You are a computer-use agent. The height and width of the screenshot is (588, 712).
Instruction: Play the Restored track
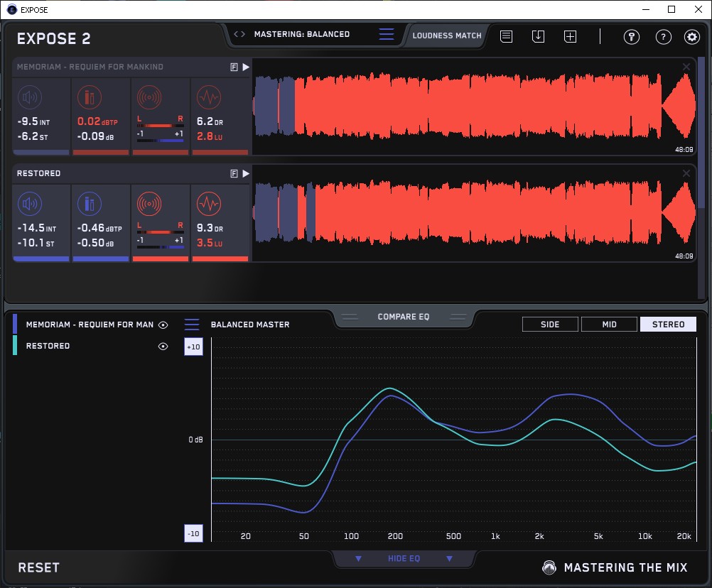pyautogui.click(x=246, y=173)
